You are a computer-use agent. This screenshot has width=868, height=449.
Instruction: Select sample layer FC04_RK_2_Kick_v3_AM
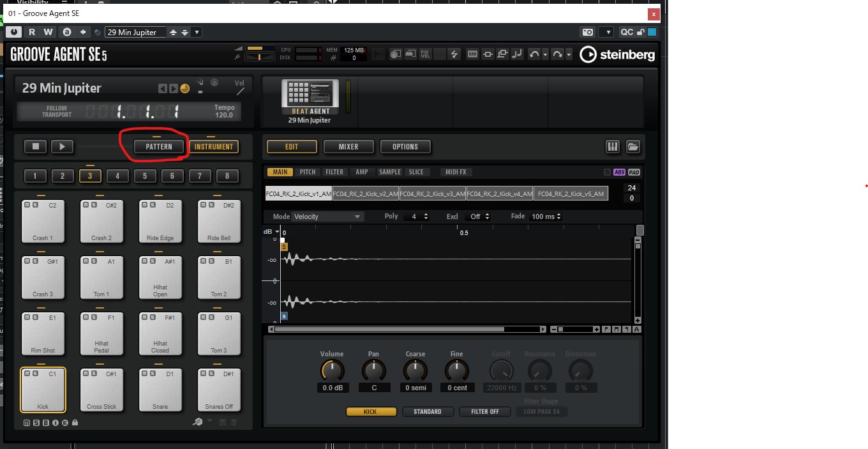[433, 194]
